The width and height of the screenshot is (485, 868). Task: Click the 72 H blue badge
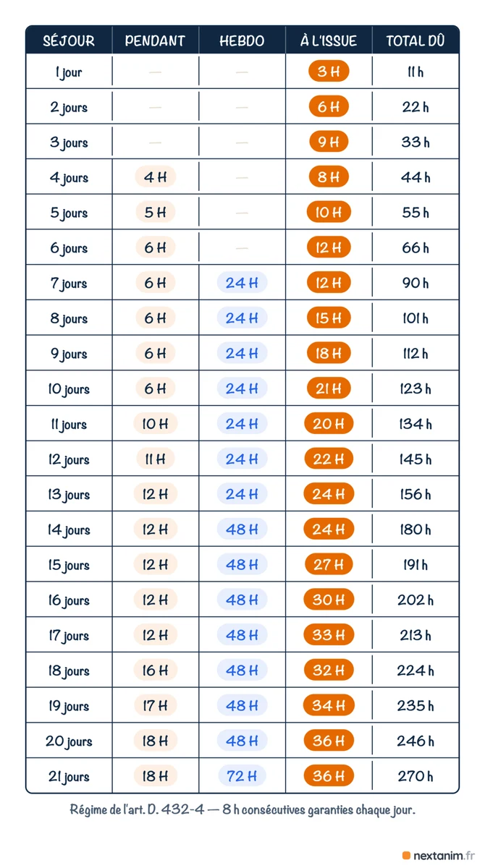(x=242, y=776)
